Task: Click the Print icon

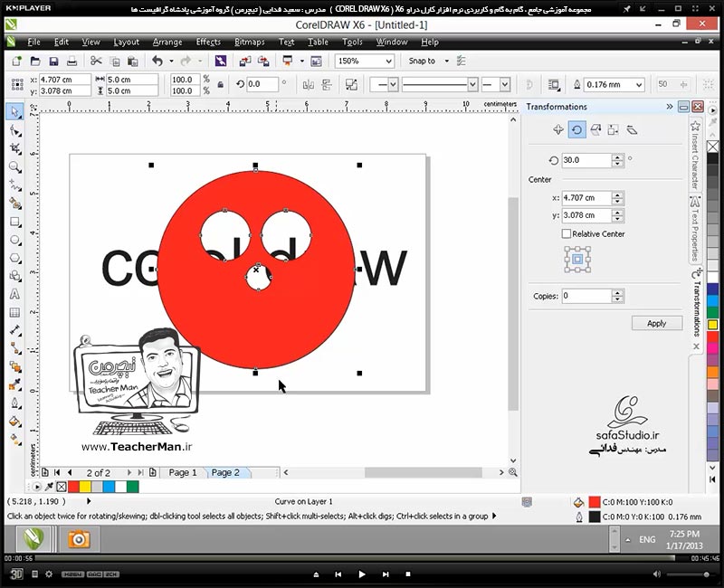Action: tap(72, 61)
